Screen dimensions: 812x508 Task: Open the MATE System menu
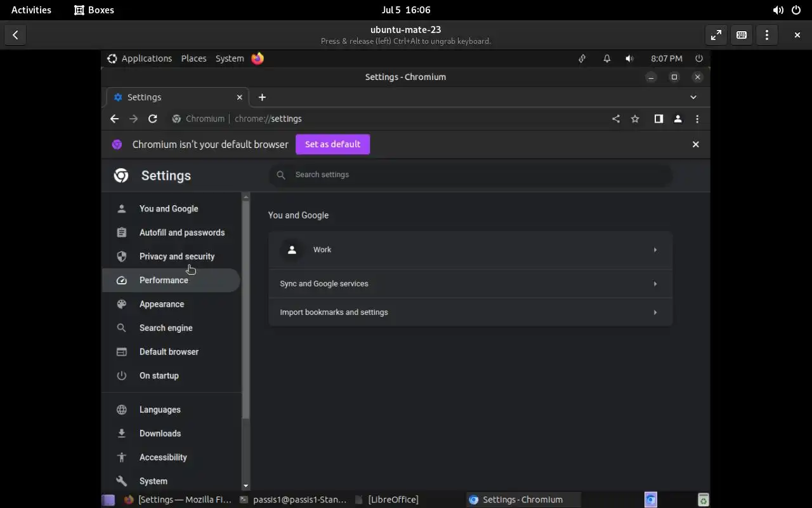[x=230, y=58]
